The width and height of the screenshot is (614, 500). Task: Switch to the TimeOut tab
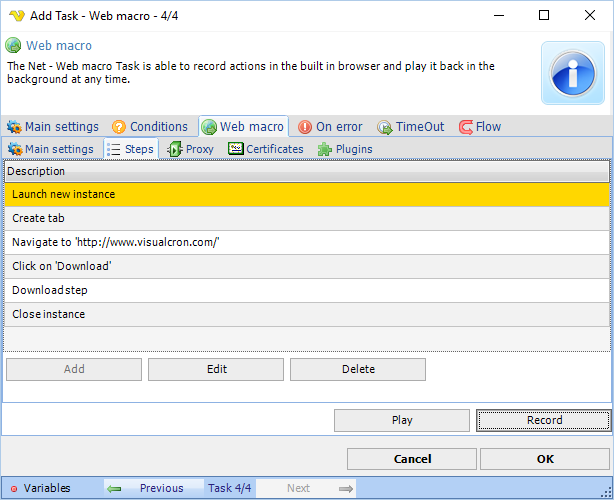tap(411, 126)
